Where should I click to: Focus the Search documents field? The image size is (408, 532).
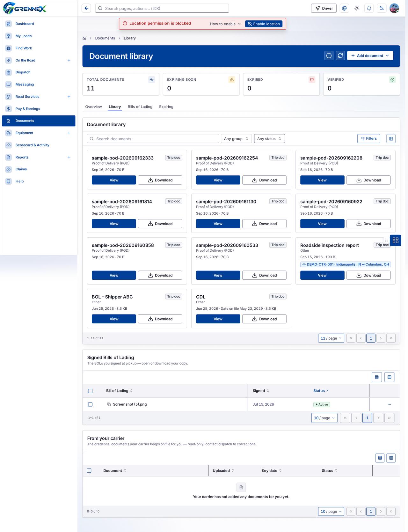(x=153, y=139)
